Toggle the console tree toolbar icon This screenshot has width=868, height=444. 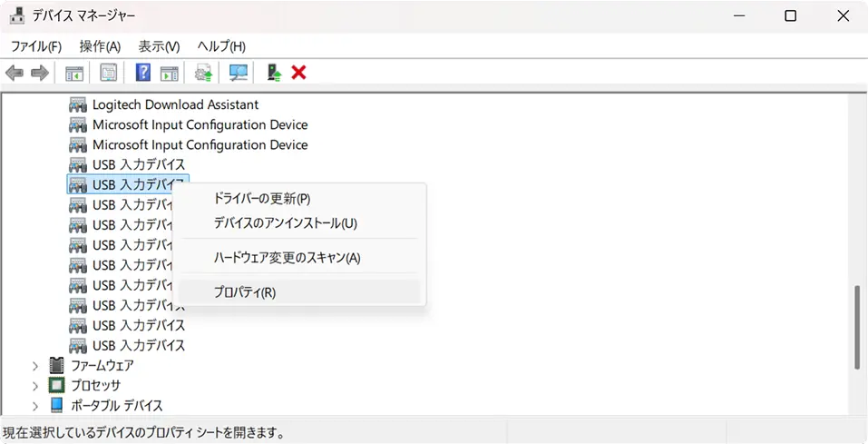pos(74,73)
